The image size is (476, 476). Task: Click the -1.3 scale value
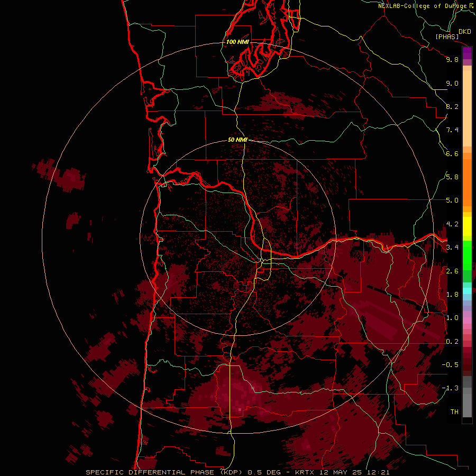click(450, 388)
